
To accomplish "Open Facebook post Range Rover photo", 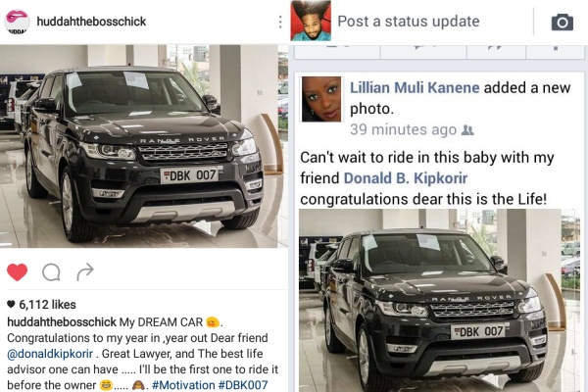I will [439, 301].
